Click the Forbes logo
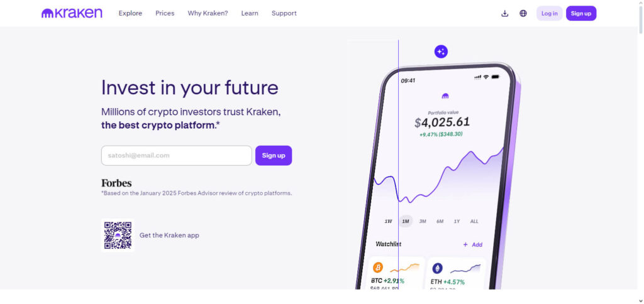Viewport: 644px width, 304px height. 116,183
